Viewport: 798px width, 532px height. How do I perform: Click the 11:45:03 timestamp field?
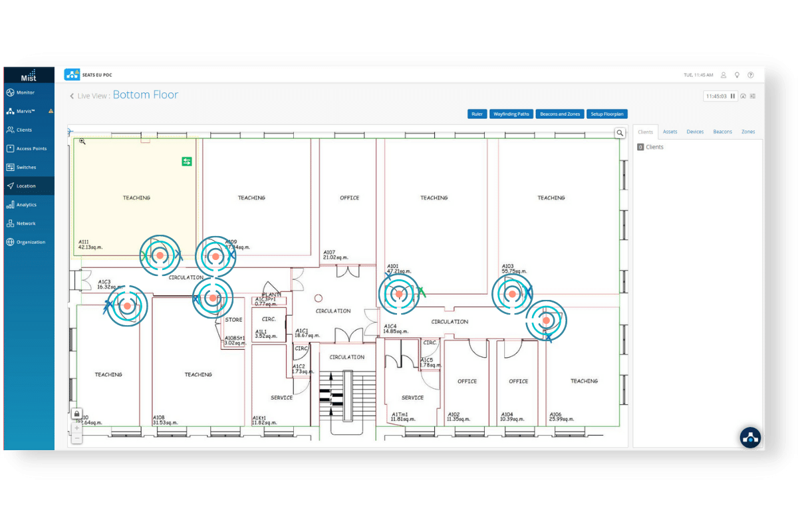pos(716,96)
